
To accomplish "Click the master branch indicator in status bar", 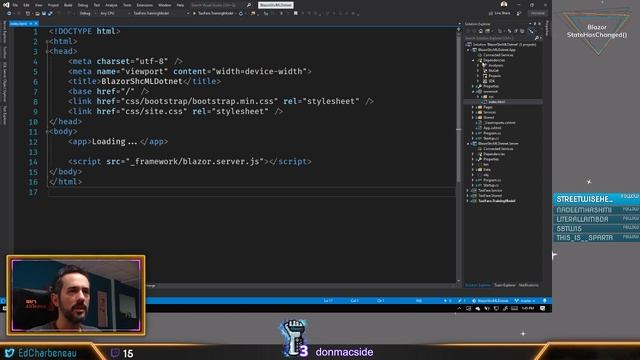I will [x=524, y=301].
